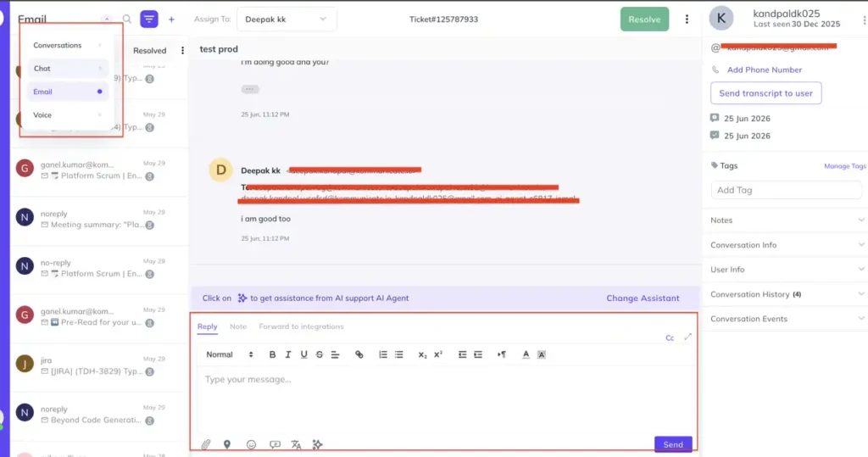Click the purple Send button

pos(673,444)
